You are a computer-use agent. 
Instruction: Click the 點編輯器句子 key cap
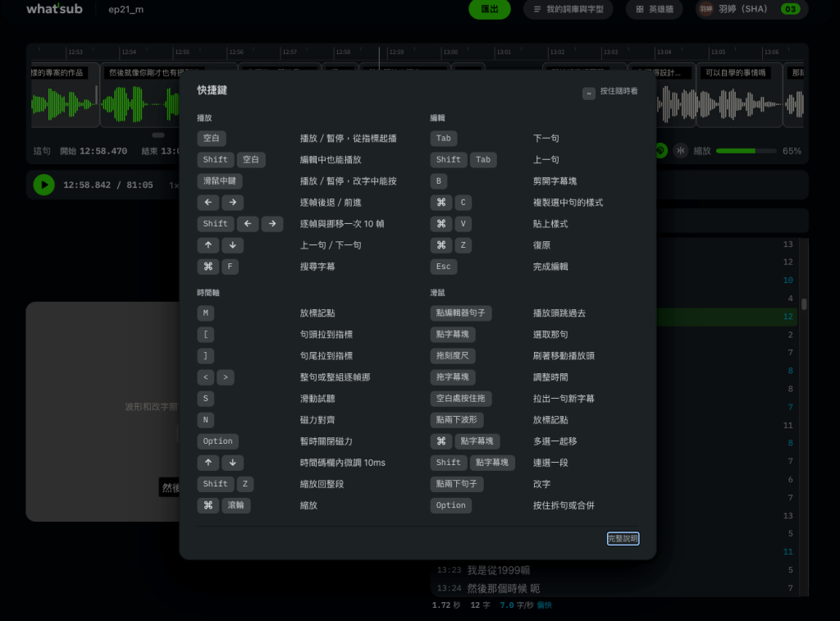click(x=461, y=313)
